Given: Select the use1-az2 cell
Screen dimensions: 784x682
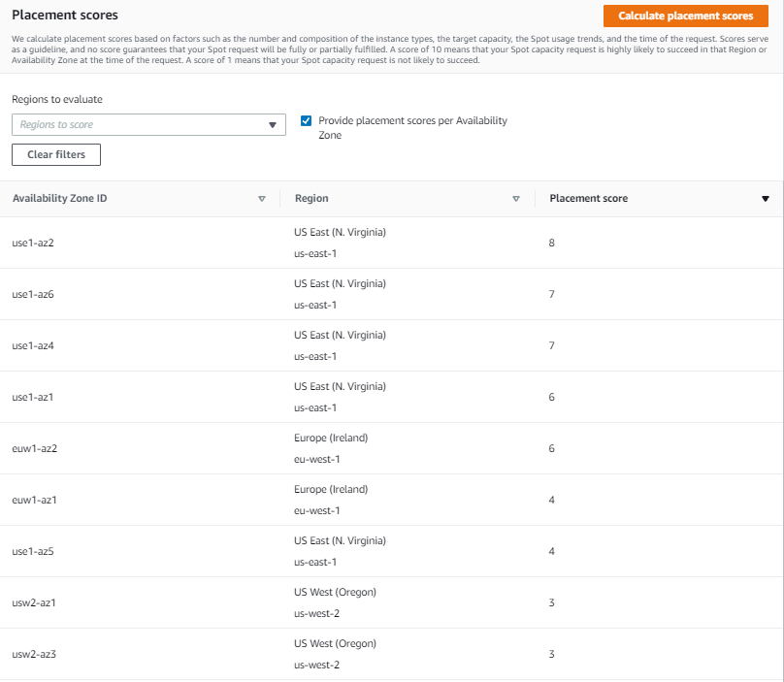Looking at the screenshot, I should (33, 243).
